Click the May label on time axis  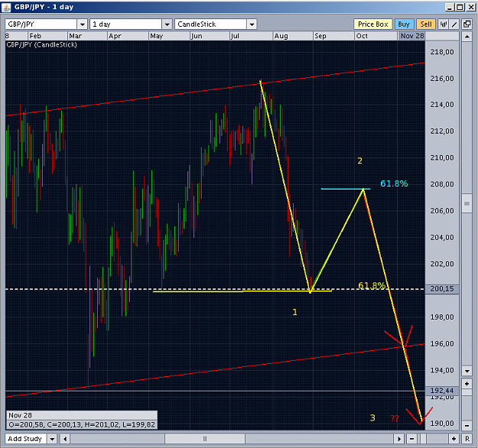click(156, 36)
